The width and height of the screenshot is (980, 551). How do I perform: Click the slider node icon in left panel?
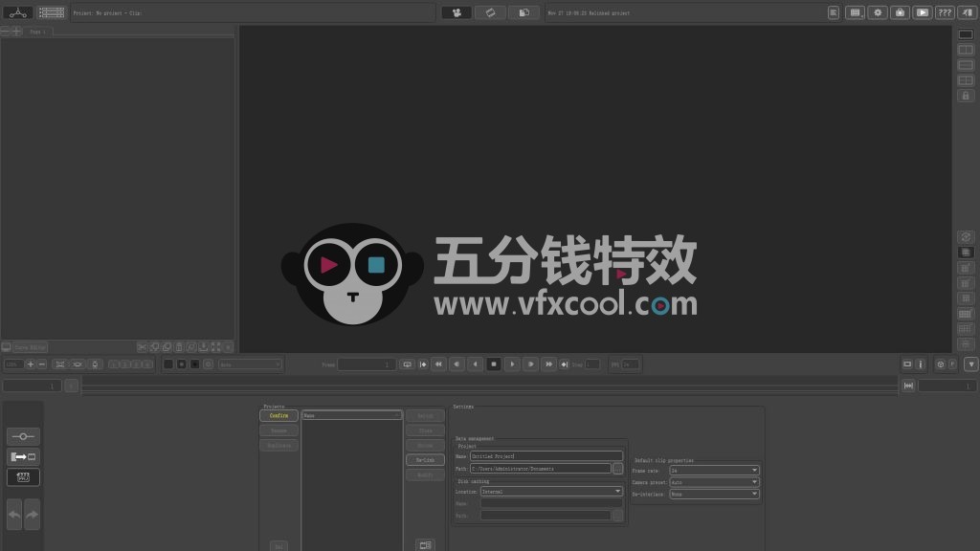23,436
